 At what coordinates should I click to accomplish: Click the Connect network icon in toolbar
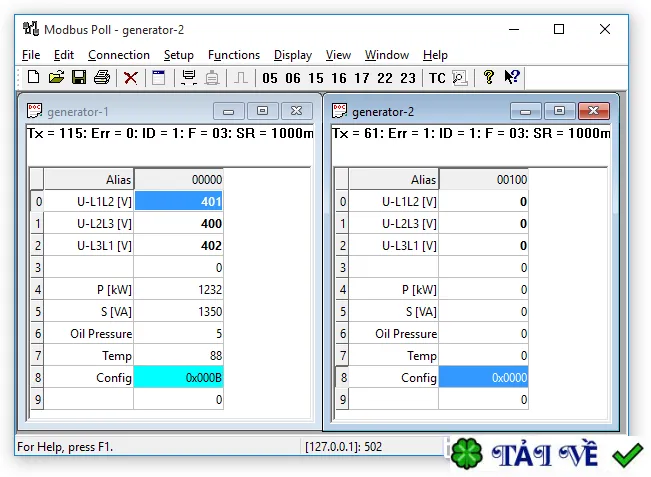(x=189, y=78)
